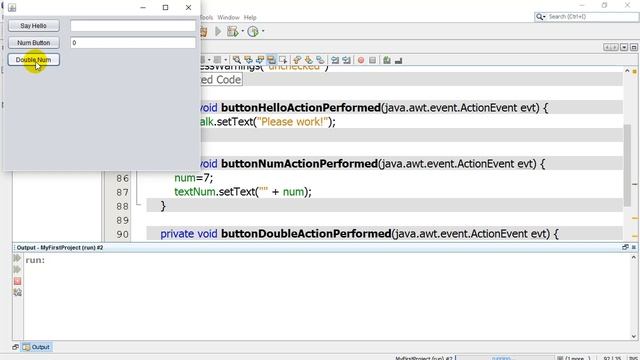Click buttonNumActionPerformed method name
This screenshot has width=640, height=360.
tap(299, 164)
